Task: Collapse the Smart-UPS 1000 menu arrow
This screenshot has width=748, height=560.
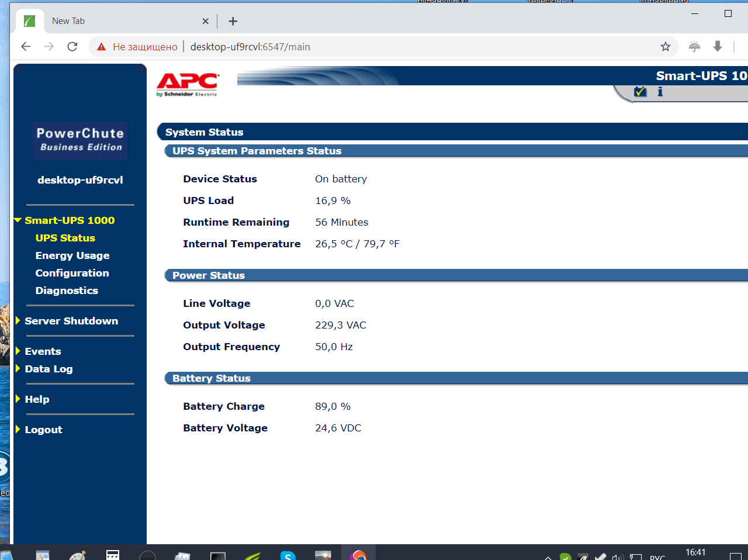Action: click(18, 220)
